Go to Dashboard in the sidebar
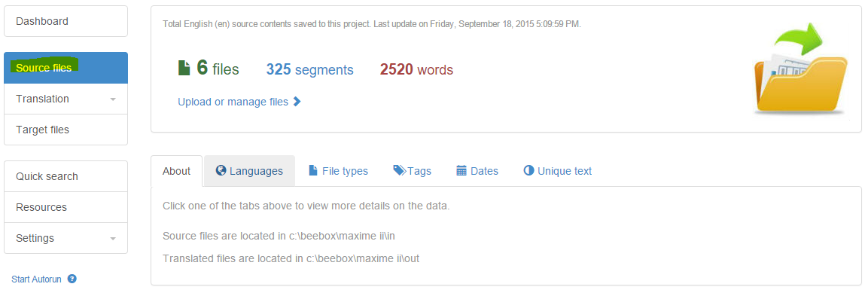This screenshot has height=290, width=868. coord(66,21)
